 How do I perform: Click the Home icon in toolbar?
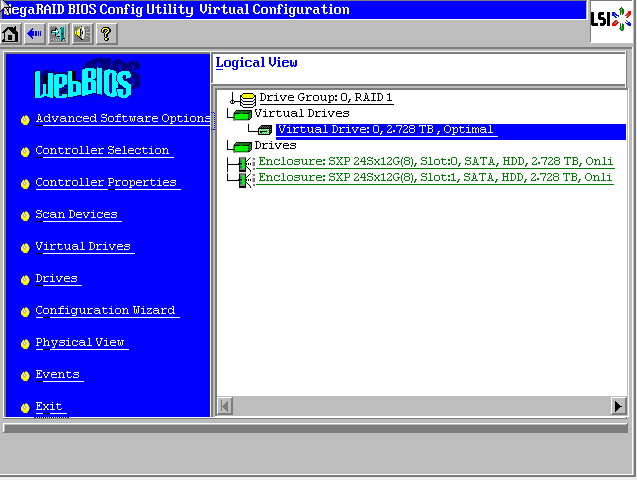(11, 34)
